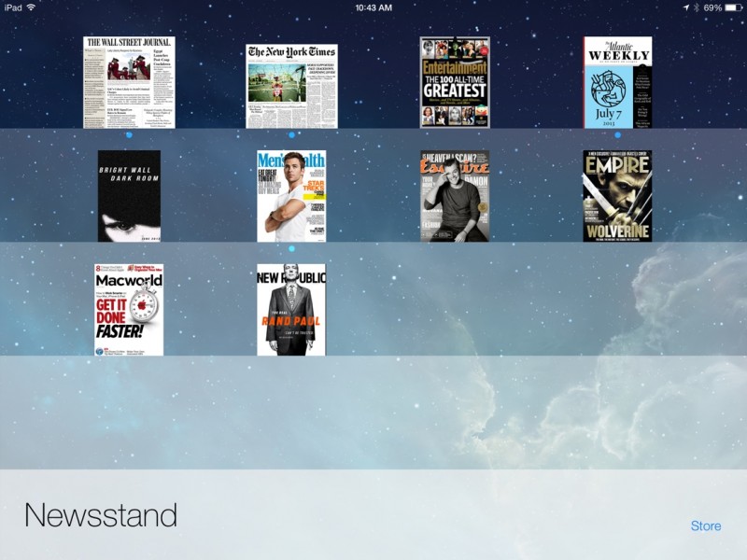The image size is (747, 560).
Task: Tap the Wi-Fi status icon
Action: click(x=31, y=7)
